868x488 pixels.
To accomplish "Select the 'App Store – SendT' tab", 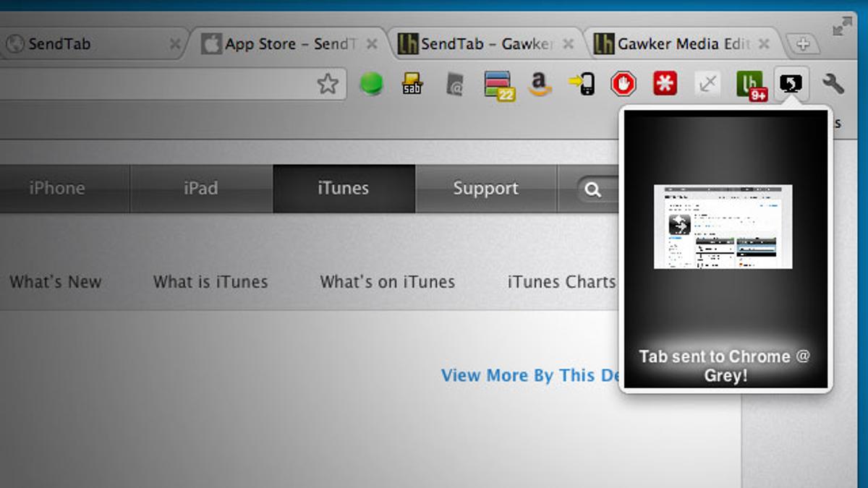I will [289, 44].
